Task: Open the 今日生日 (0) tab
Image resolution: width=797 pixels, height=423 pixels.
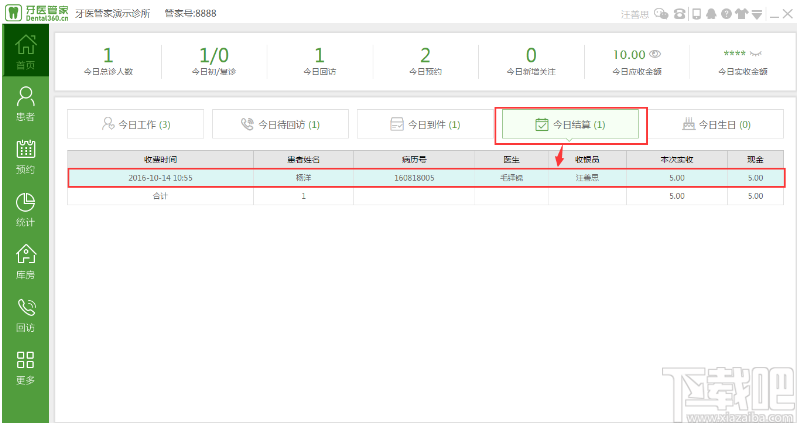Action: [716, 124]
